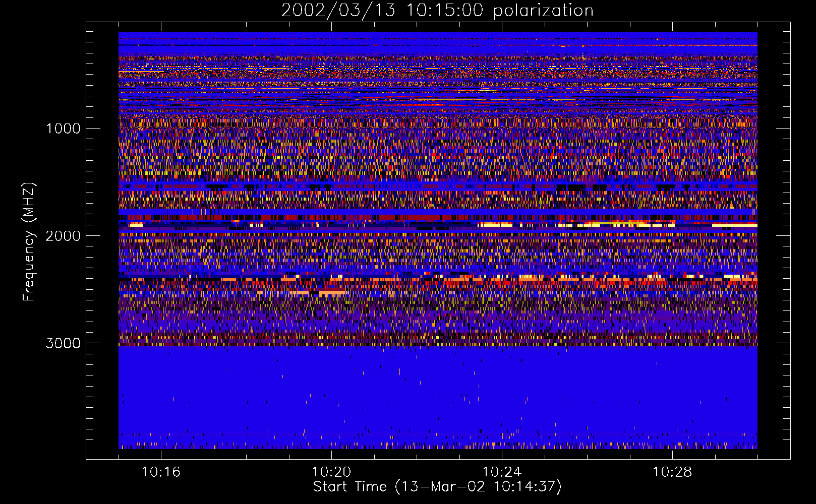Click the 'Frequency (MHZ)' axis label
This screenshot has height=504, width=816.
point(29,242)
